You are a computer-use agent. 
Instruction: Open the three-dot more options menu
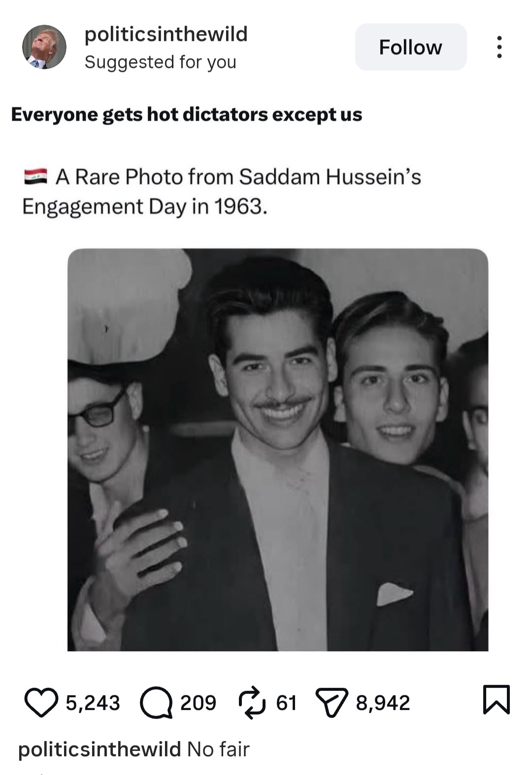[x=499, y=47]
